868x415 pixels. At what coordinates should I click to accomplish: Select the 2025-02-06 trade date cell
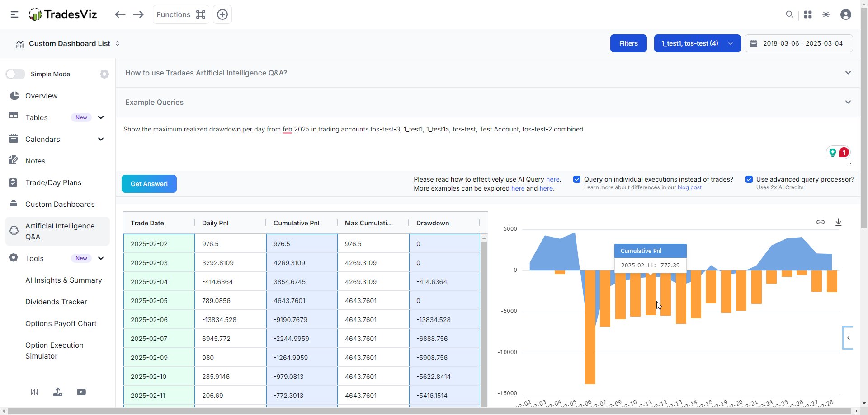159,320
